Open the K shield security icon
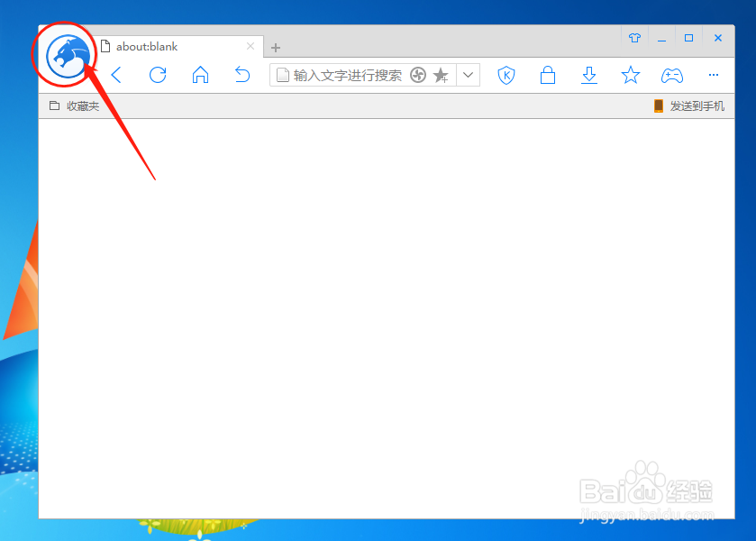The width and height of the screenshot is (756, 541). click(x=506, y=75)
